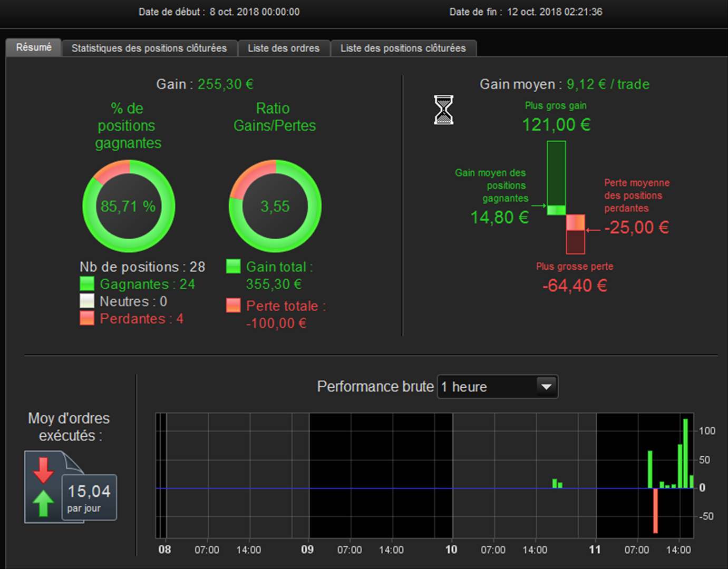Click the white Neutres legend square
The width and height of the screenshot is (728, 569).
tap(87, 301)
